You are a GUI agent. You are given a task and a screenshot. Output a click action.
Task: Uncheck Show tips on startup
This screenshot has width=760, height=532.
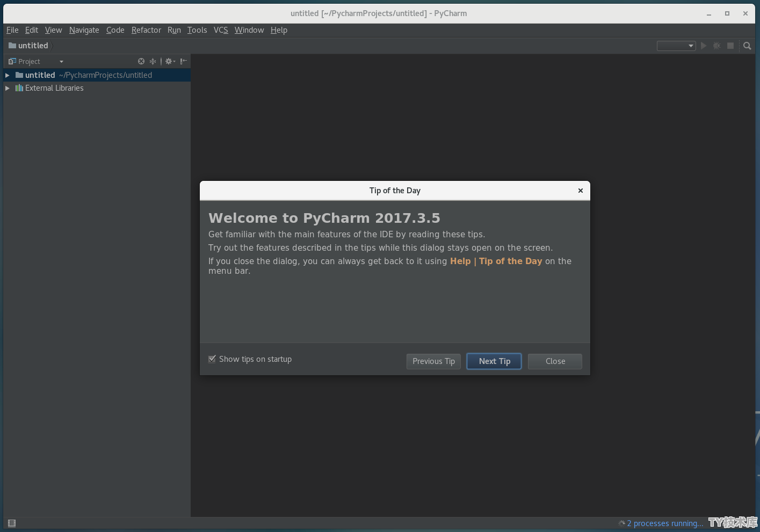[212, 359]
